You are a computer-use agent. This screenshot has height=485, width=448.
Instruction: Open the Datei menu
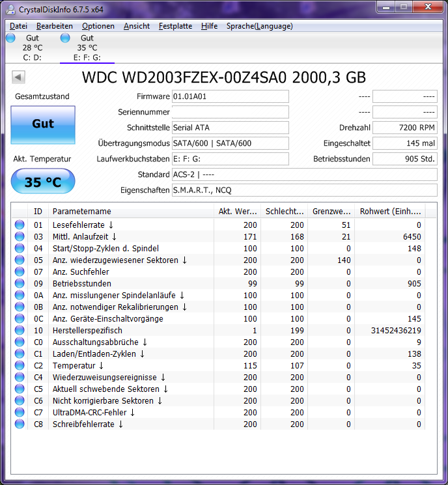(19, 26)
